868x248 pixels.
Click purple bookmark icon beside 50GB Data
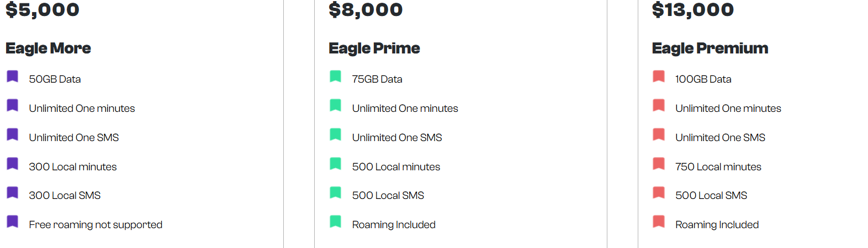click(13, 76)
